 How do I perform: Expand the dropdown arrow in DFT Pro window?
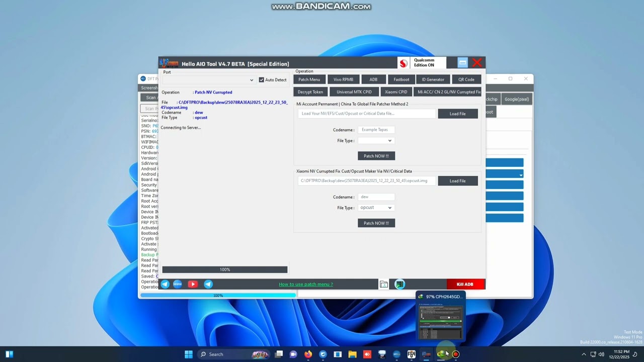[x=521, y=175]
